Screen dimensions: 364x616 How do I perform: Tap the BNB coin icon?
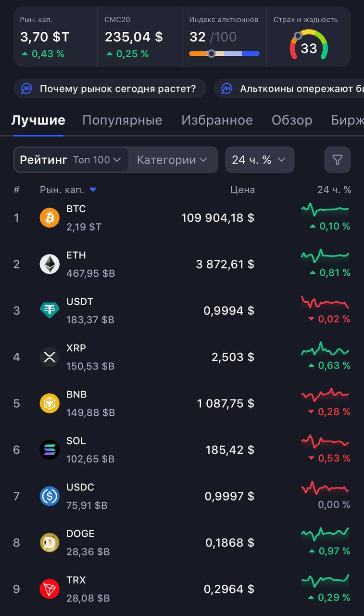[x=50, y=403]
